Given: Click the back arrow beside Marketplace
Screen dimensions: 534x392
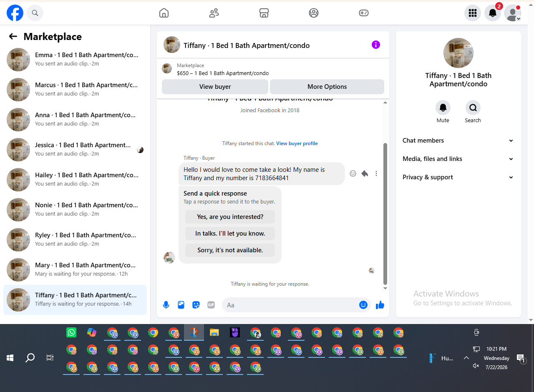Looking at the screenshot, I should pos(13,37).
